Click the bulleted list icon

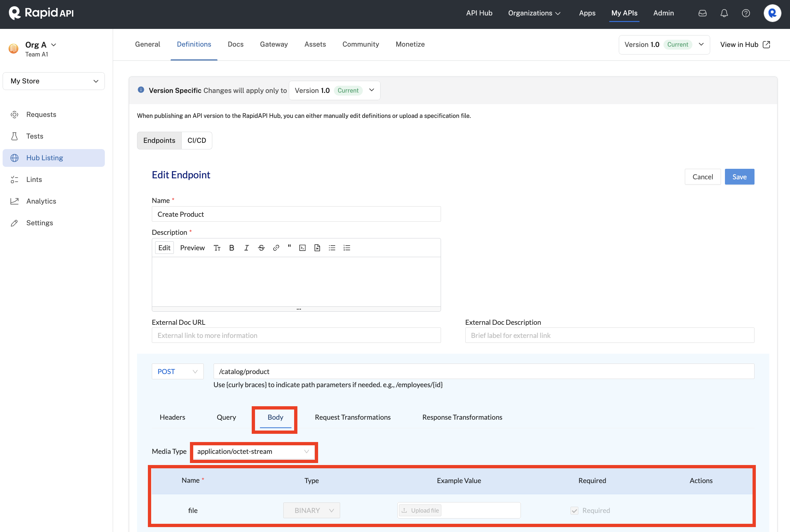click(x=332, y=248)
